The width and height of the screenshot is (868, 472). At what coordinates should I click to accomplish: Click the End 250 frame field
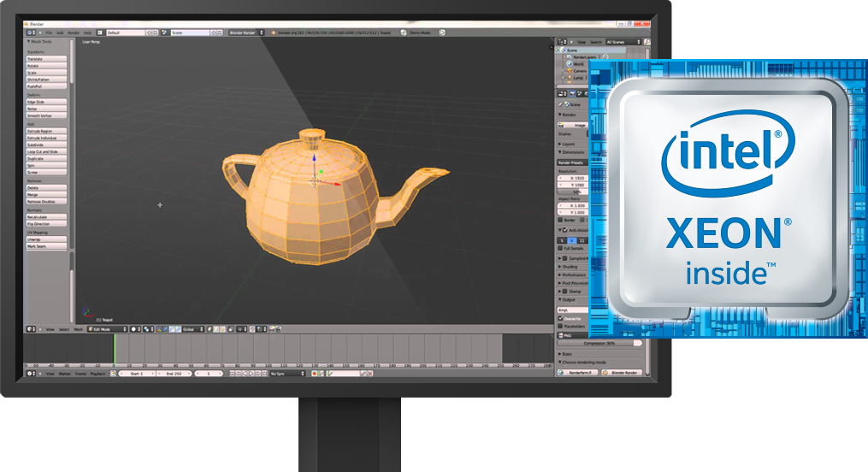click(175, 374)
